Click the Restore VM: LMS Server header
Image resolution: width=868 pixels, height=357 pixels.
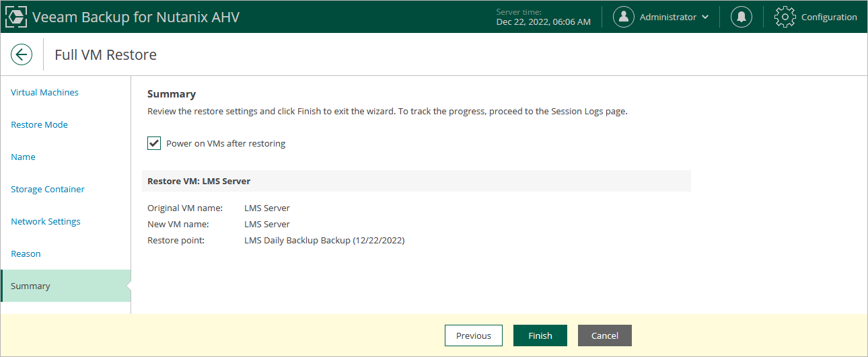pyautogui.click(x=199, y=182)
